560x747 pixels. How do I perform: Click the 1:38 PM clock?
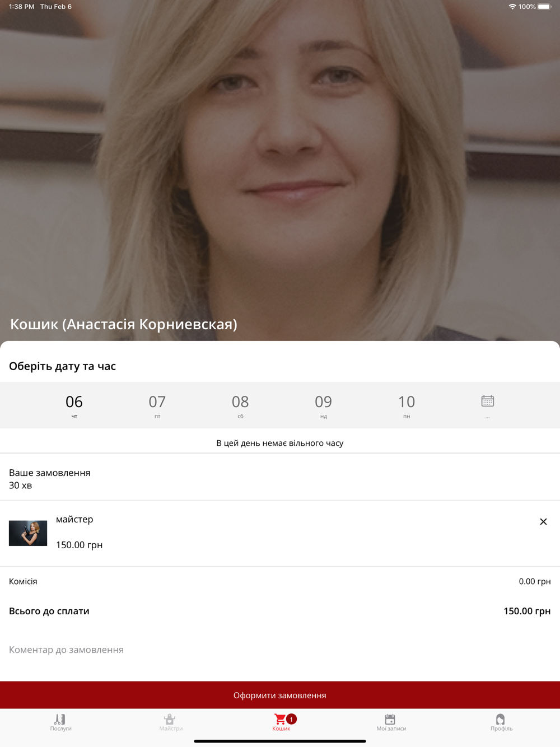[21, 7]
